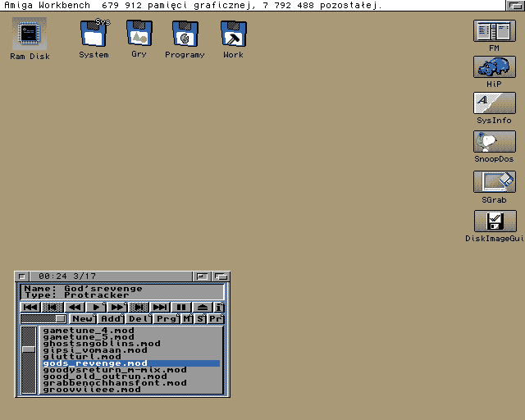Click the player title bar showing 00:24 3/17
This screenshot has height=420, width=525.
click(112, 276)
